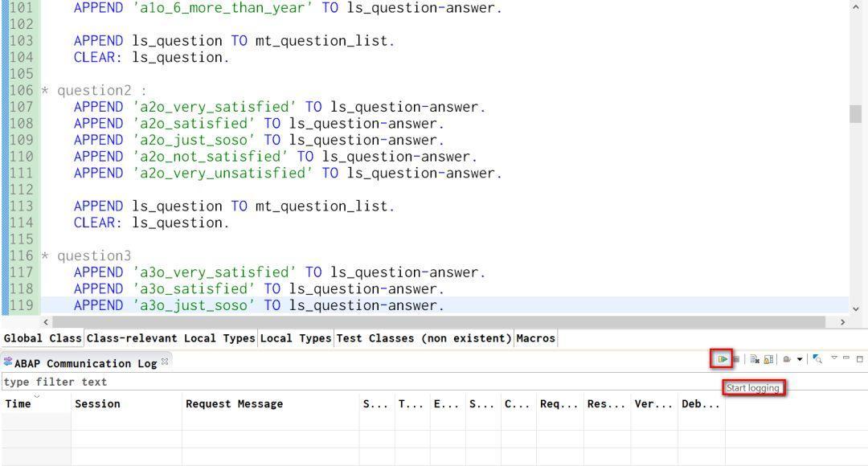The height and width of the screenshot is (466, 868).
Task: Click the '* question3' comment line
Action: point(86,255)
